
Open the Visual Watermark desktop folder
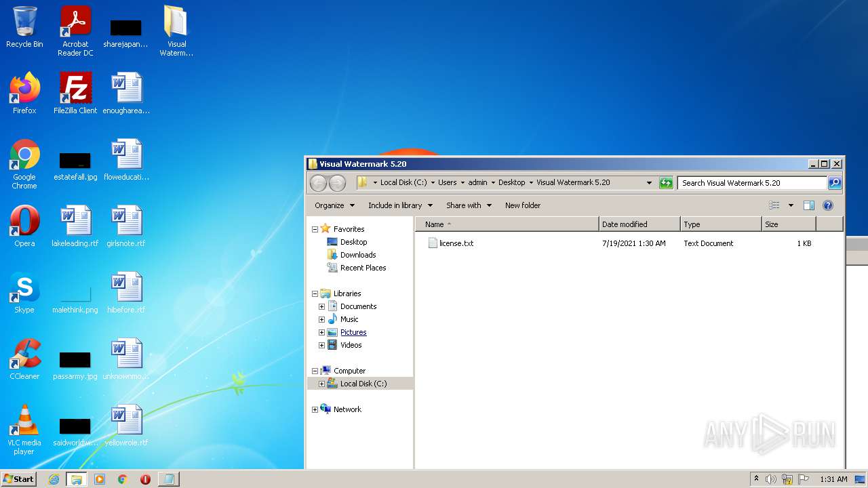click(176, 30)
